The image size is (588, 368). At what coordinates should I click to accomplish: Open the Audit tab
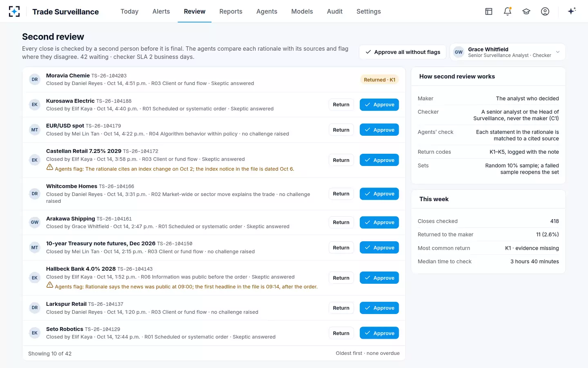[x=335, y=11]
